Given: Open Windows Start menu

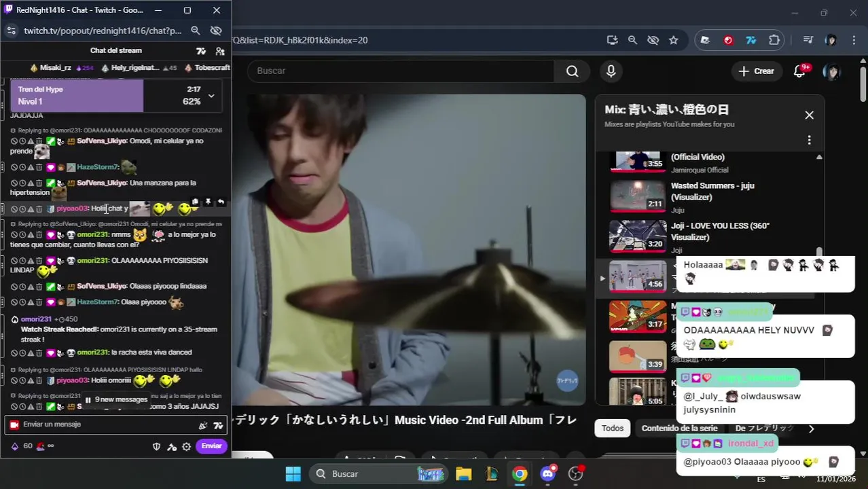Looking at the screenshot, I should pyautogui.click(x=293, y=473).
